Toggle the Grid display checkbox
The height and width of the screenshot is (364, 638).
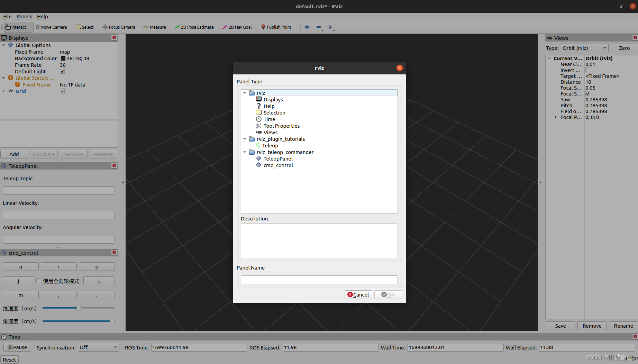pos(62,91)
